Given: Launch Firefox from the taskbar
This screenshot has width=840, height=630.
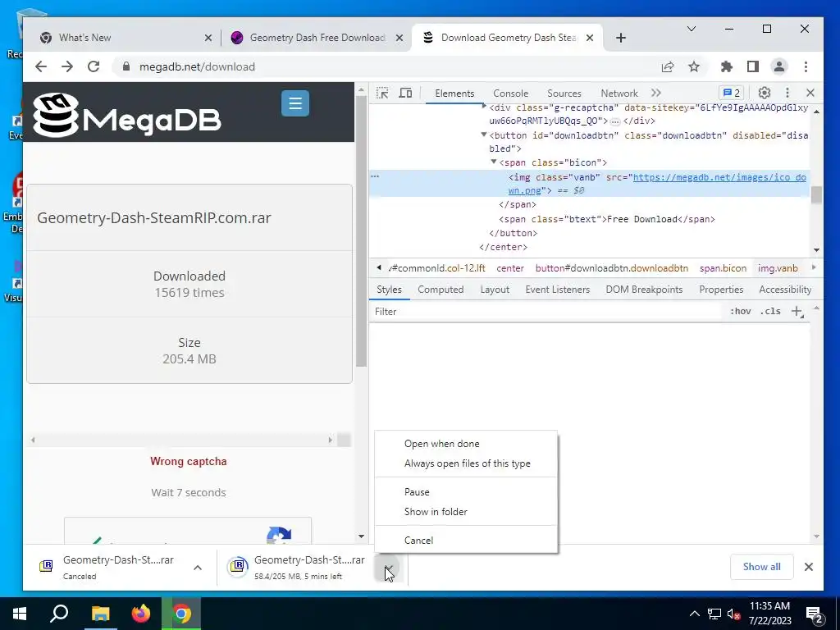Looking at the screenshot, I should pyautogui.click(x=141, y=614).
